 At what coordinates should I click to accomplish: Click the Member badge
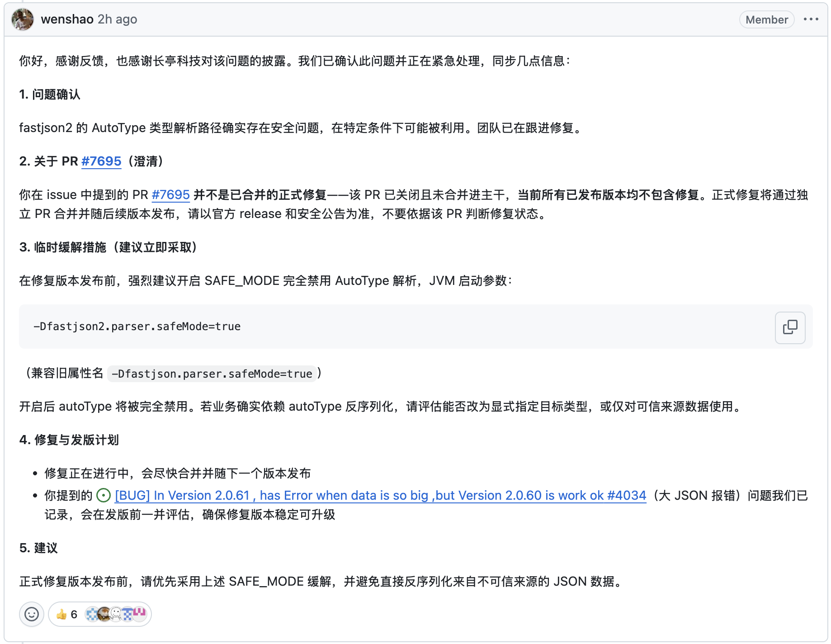766,19
